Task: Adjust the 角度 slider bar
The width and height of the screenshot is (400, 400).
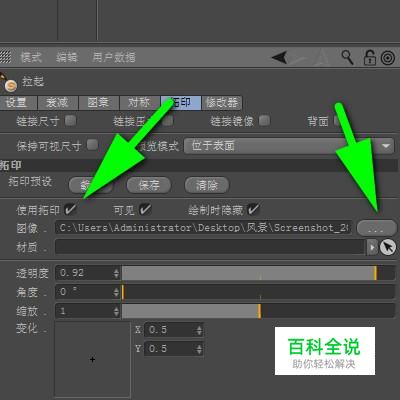Action: click(258, 292)
